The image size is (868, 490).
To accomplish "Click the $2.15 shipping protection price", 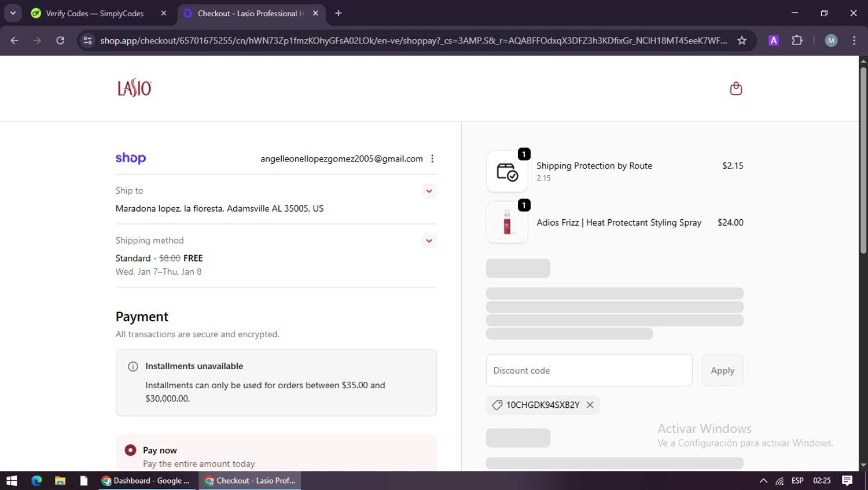I will 733,165.
